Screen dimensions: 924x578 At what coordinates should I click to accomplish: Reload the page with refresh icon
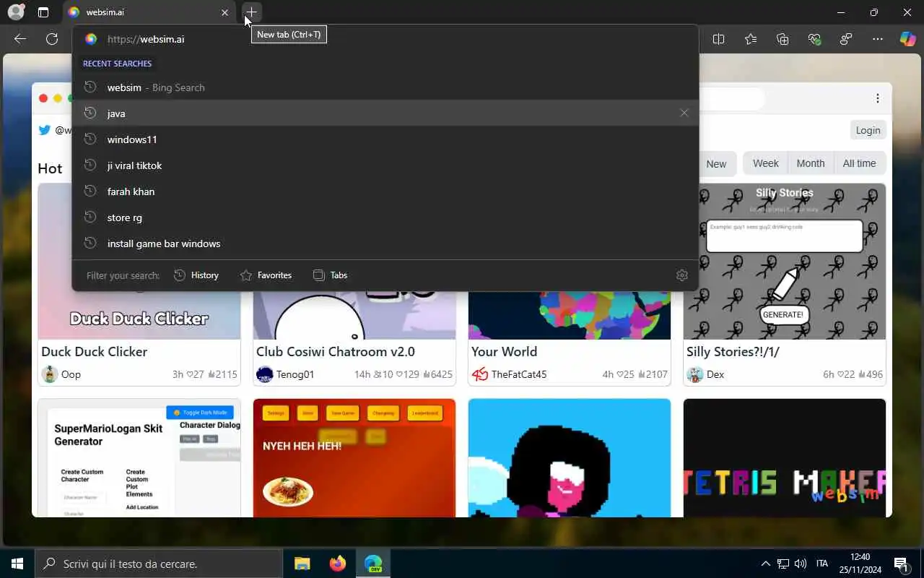[52, 39]
